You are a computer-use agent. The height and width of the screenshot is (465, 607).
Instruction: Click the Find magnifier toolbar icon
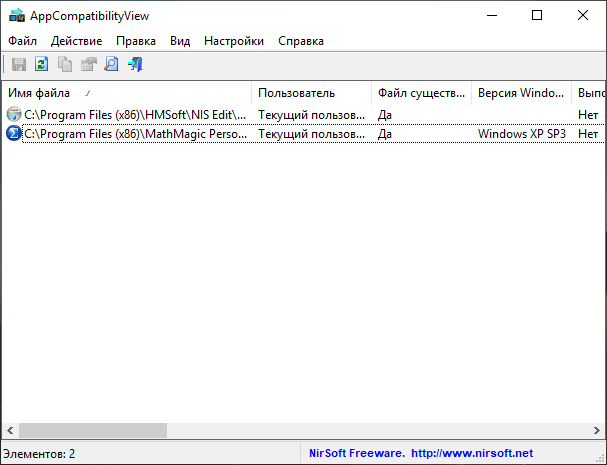pos(111,64)
